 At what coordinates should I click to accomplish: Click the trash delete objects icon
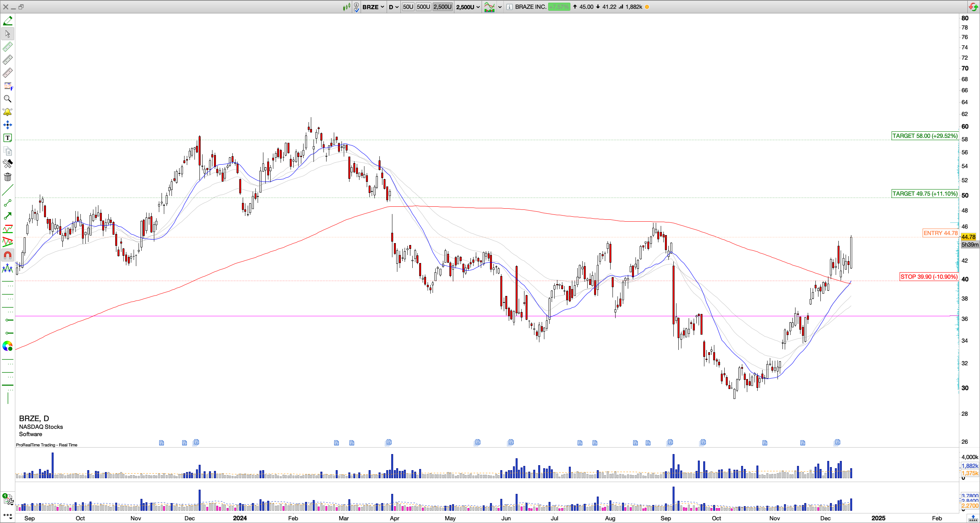tap(8, 177)
